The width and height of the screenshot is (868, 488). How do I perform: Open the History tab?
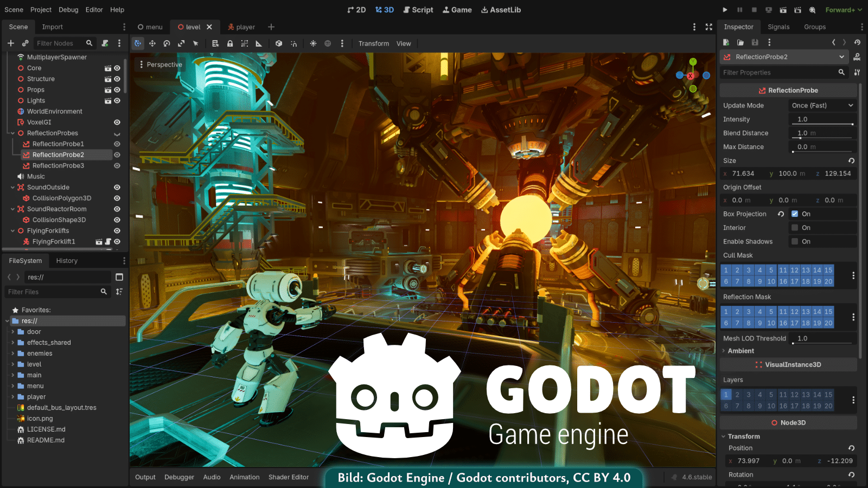click(67, 261)
